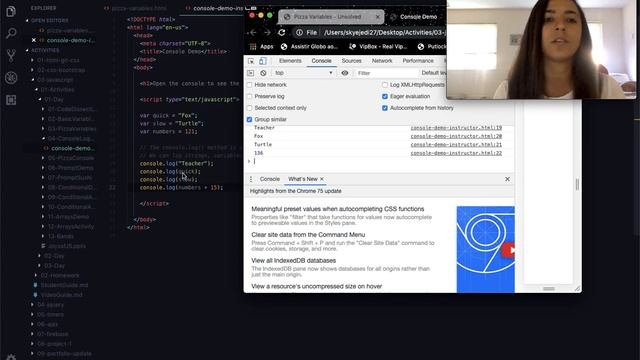Open the top JavaScript context dropdown
This screenshot has height=360, width=640.
pyautogui.click(x=304, y=73)
